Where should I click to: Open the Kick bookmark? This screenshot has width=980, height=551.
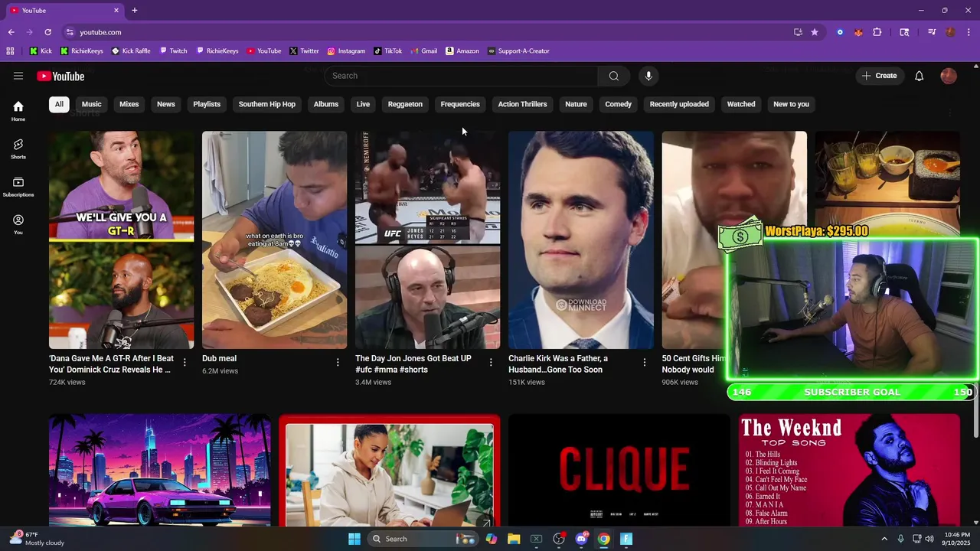click(x=41, y=51)
